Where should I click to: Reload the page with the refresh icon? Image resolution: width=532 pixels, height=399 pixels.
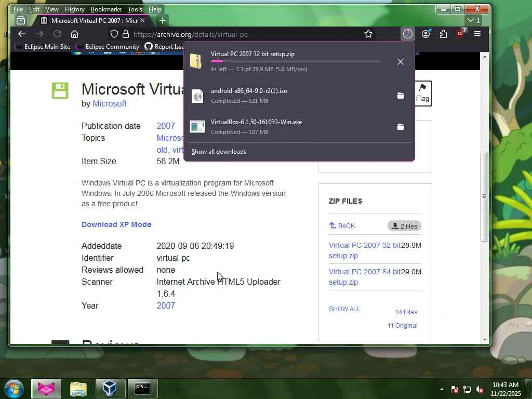pos(57,34)
